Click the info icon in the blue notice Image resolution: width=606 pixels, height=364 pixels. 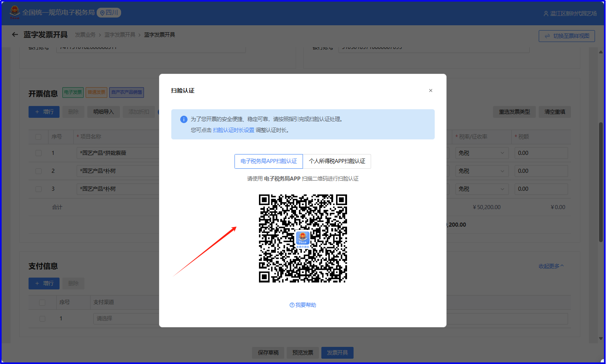pyautogui.click(x=184, y=119)
